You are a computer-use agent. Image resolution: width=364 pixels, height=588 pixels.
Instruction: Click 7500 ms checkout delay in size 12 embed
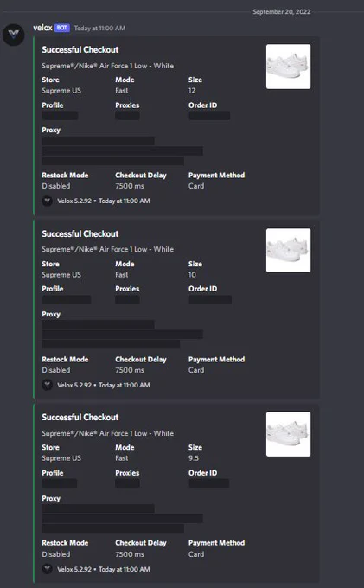(x=130, y=186)
